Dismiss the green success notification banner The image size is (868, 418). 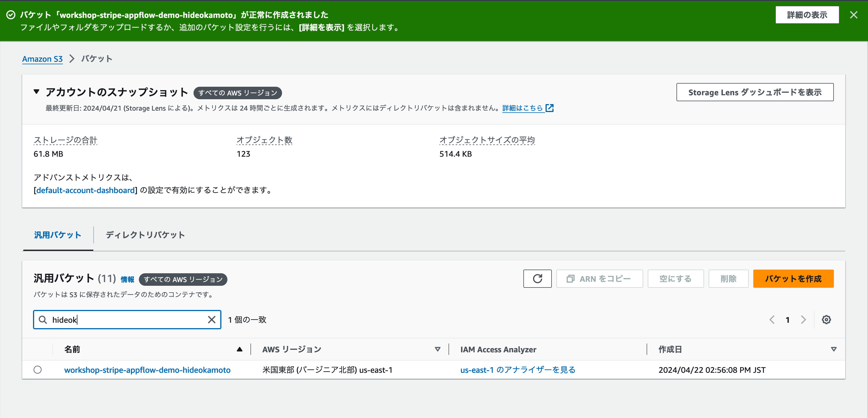pos(854,15)
